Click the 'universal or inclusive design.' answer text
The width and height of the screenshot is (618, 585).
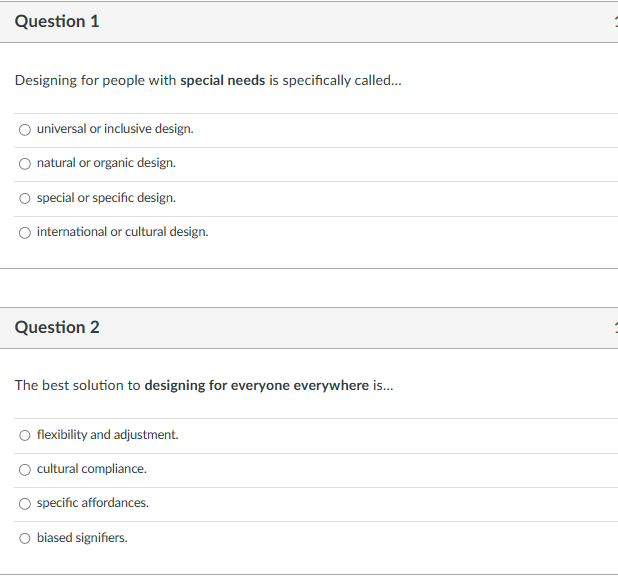pyautogui.click(x=115, y=129)
